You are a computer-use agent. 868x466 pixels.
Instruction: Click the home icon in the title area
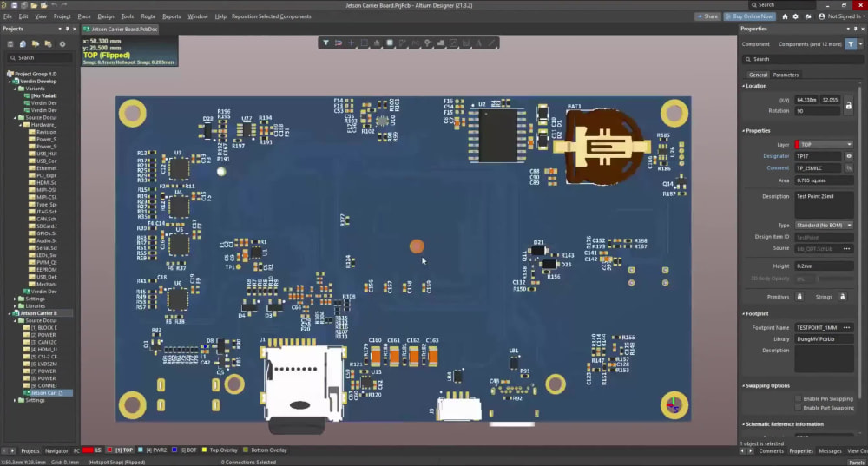click(785, 16)
